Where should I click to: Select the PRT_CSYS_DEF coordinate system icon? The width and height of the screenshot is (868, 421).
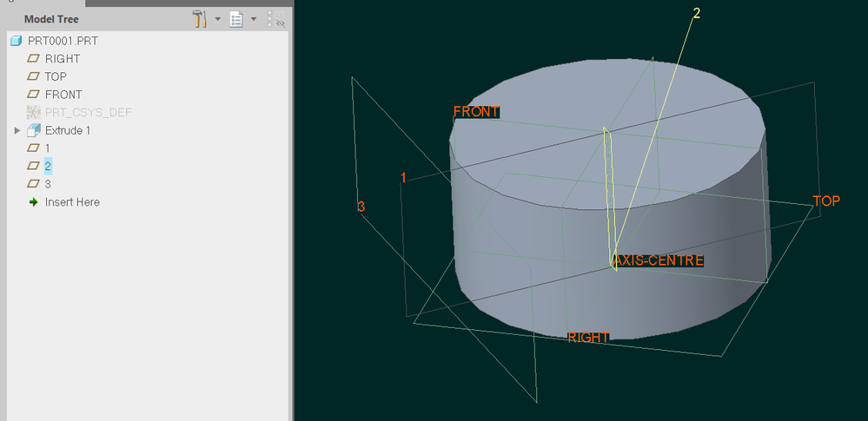(34, 112)
